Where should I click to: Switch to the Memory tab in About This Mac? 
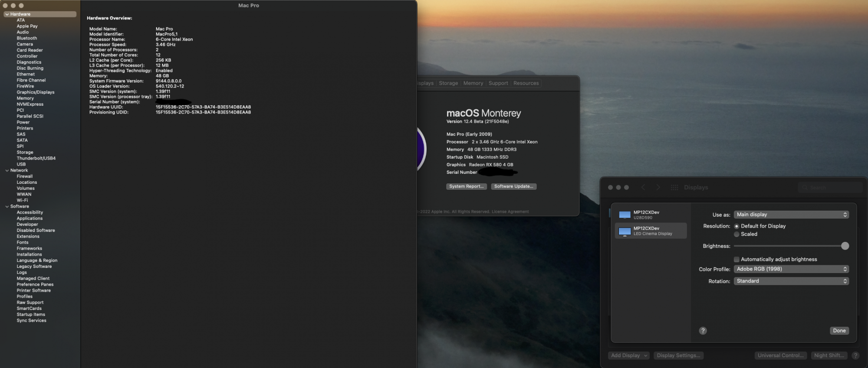click(473, 83)
